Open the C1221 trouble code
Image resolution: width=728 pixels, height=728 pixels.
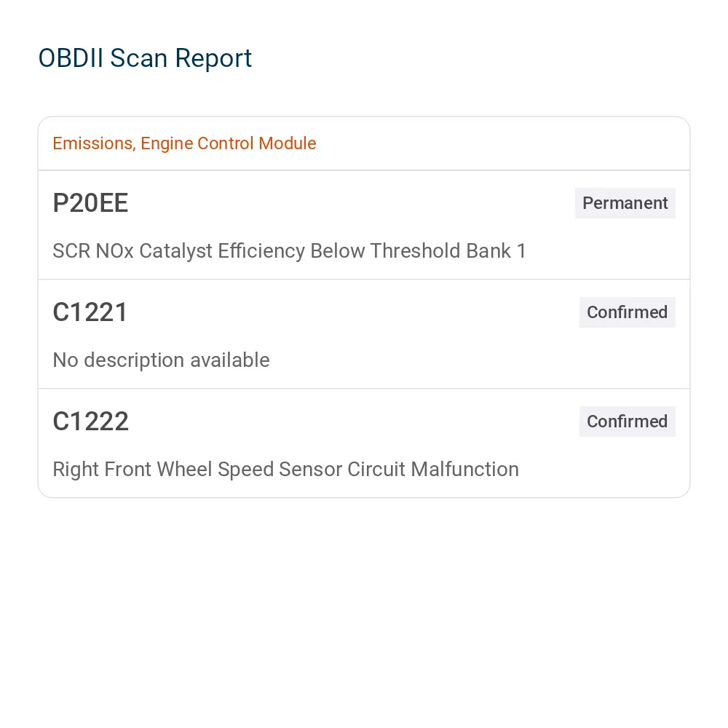click(90, 312)
